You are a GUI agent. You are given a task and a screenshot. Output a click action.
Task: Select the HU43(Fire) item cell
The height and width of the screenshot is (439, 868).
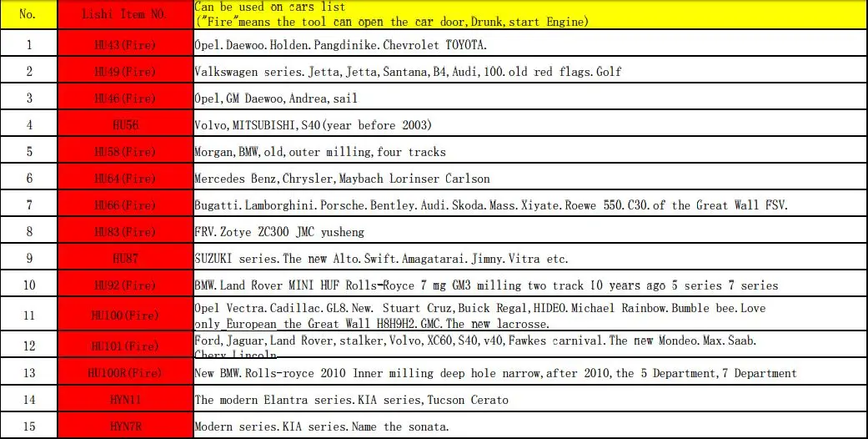point(125,43)
